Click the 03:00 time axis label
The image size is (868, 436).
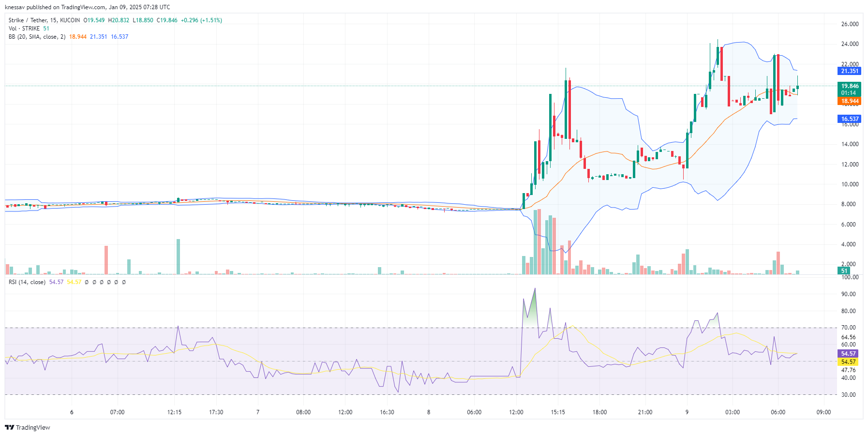click(733, 412)
